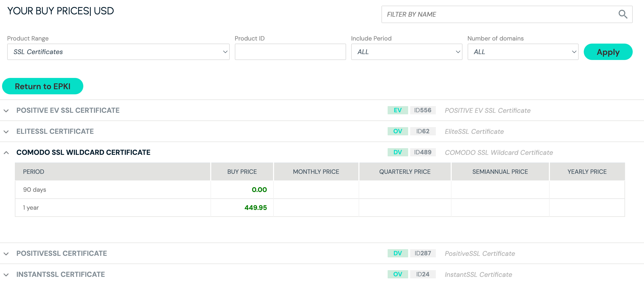Click the OV badge on InstantSSL row
Image resolution: width=644 pixels, height=283 pixels.
click(x=398, y=274)
